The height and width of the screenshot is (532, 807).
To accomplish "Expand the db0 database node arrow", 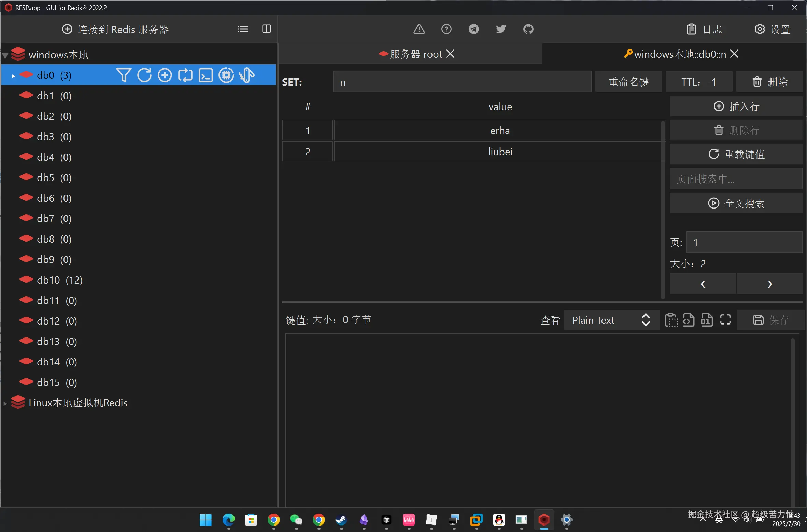I will pos(13,76).
